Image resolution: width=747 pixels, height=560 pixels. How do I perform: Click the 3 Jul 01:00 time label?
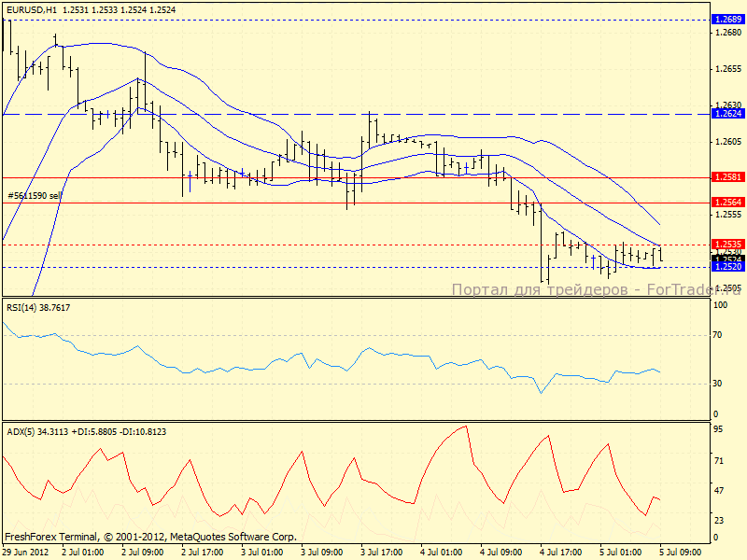(x=262, y=553)
